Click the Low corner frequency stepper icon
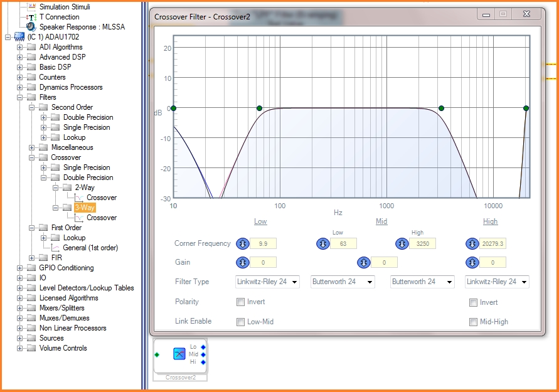This screenshot has height=392, width=559. [242, 243]
